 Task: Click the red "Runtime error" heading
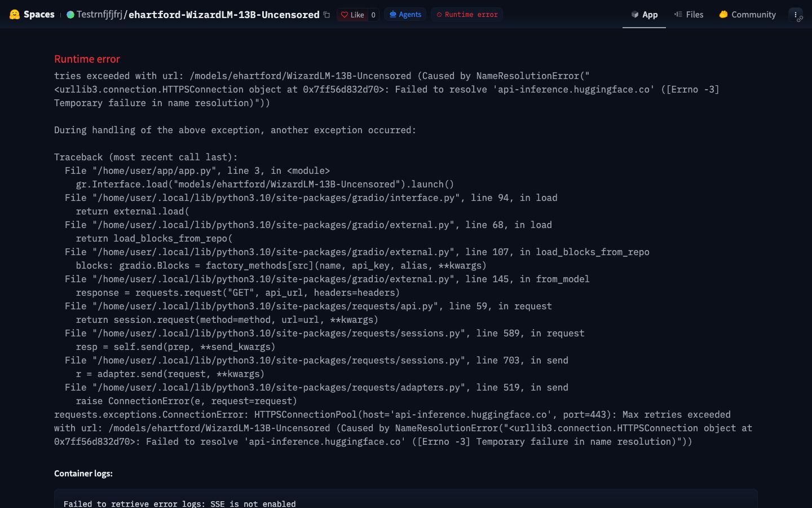coord(87,59)
